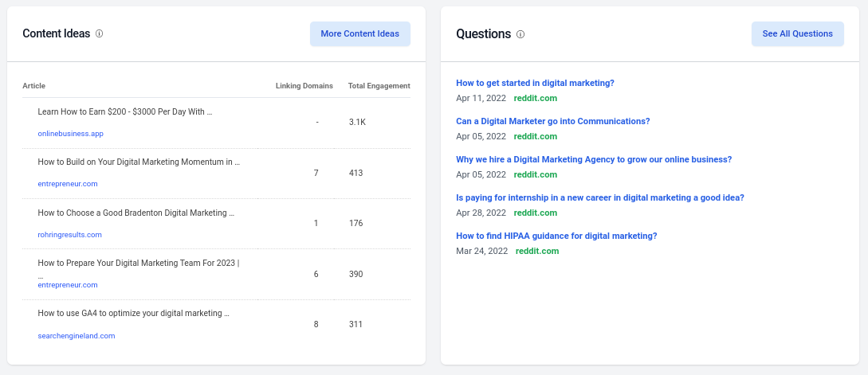
Task: Open question about going into Communications
Action: (x=552, y=121)
